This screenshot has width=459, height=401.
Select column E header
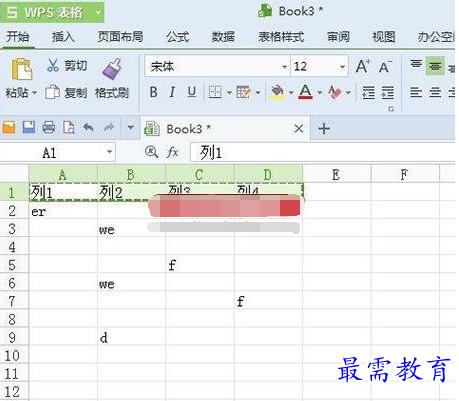336,174
